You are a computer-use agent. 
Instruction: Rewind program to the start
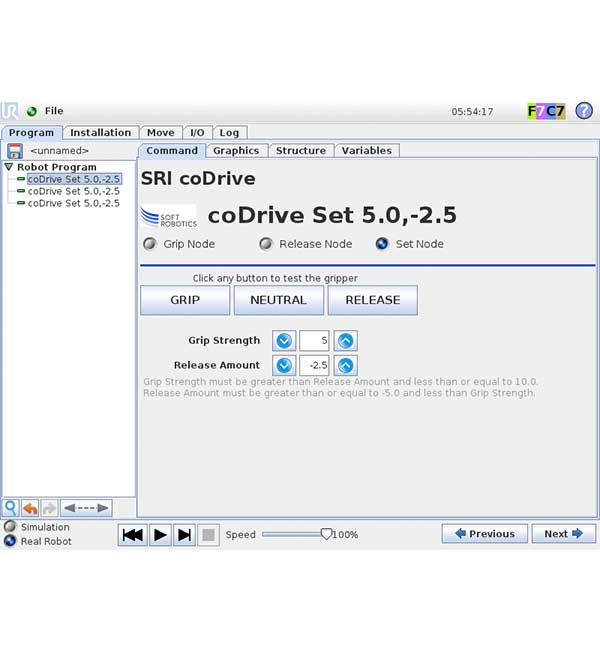click(x=132, y=535)
